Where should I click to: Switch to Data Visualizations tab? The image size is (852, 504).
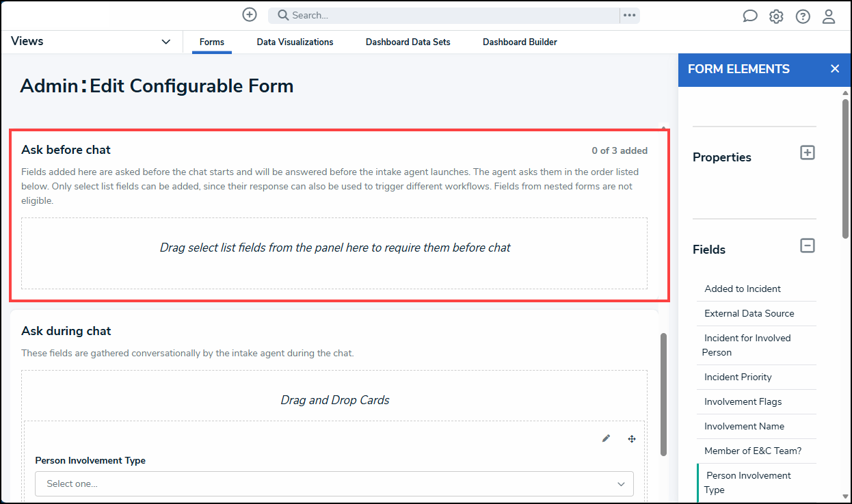point(295,42)
